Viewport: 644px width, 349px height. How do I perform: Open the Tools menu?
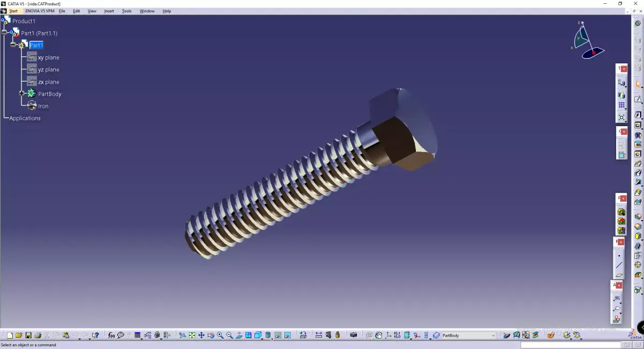pyautogui.click(x=127, y=11)
